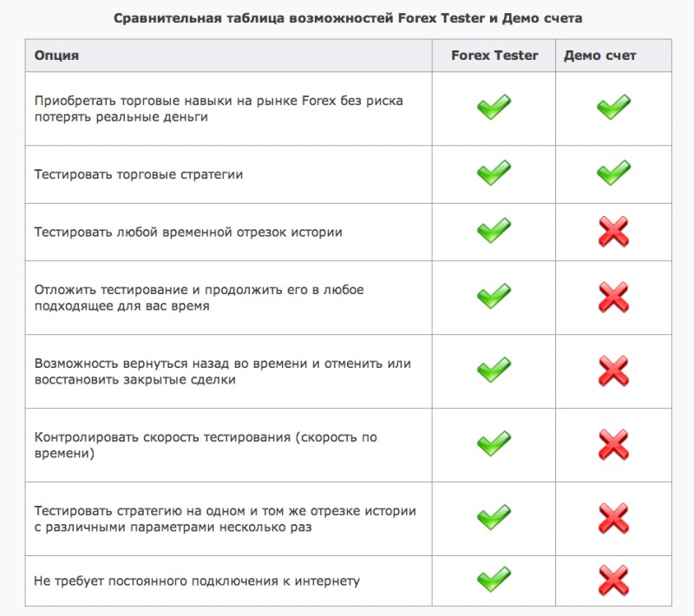Click the table title 'Сравнительная таблица возможностей'

(348, 18)
